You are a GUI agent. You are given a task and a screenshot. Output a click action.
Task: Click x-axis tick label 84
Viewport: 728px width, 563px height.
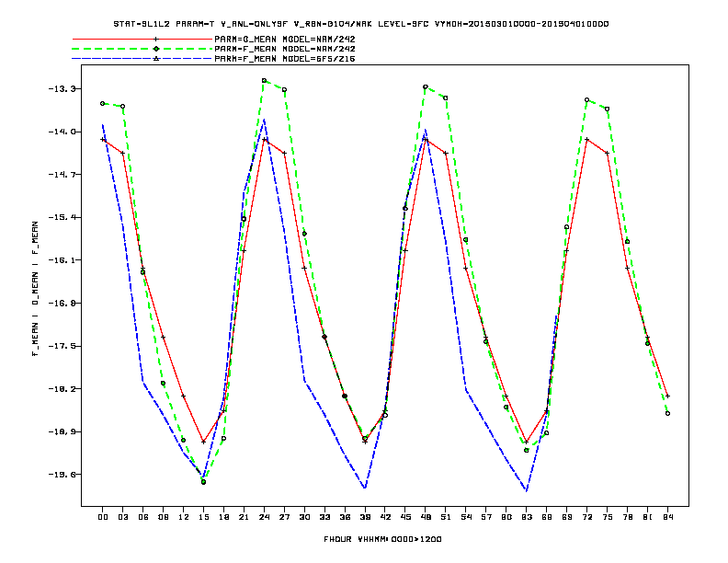click(x=667, y=517)
